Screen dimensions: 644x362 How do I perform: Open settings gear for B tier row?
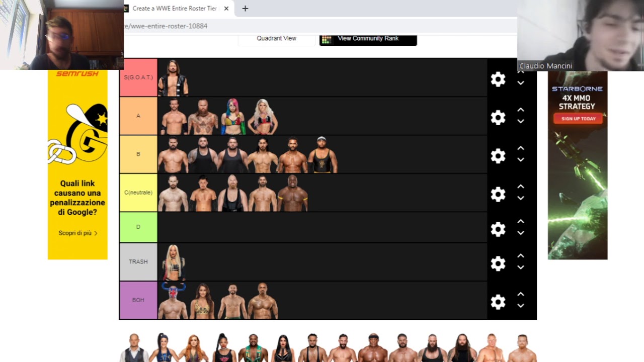pos(498,156)
